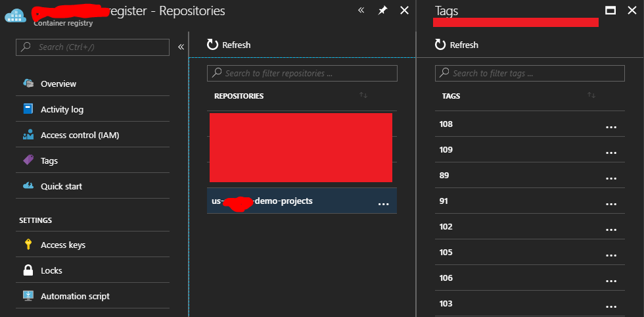
Task: Click the Activity log book icon
Action: [x=28, y=109]
